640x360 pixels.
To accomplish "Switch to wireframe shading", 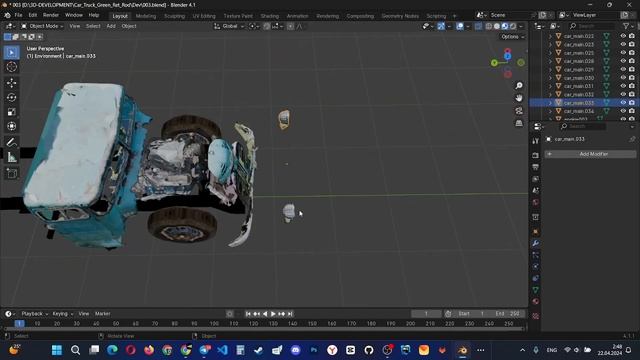I will 489,26.
